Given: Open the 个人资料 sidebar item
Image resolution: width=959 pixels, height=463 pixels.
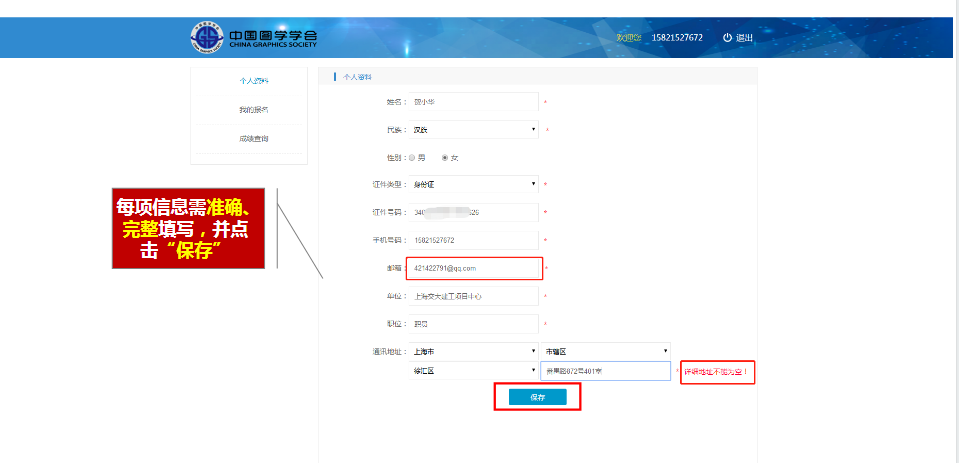Looking at the screenshot, I should [x=254, y=80].
